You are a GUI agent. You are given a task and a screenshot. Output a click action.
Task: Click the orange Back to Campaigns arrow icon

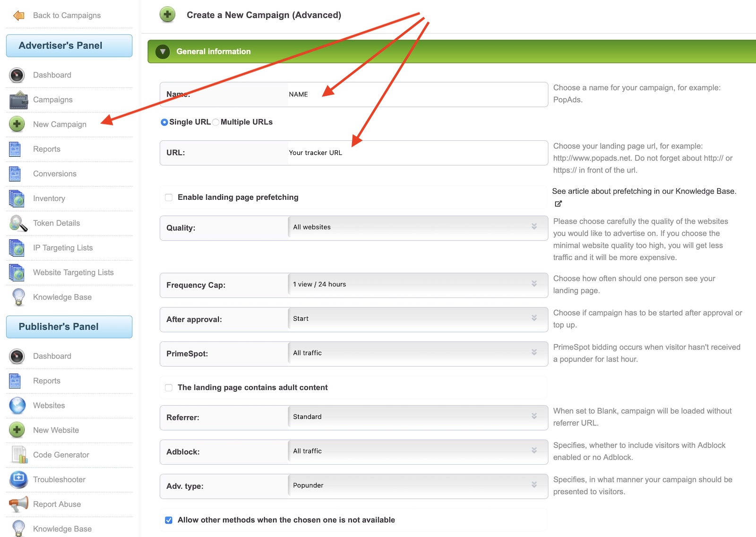click(19, 16)
